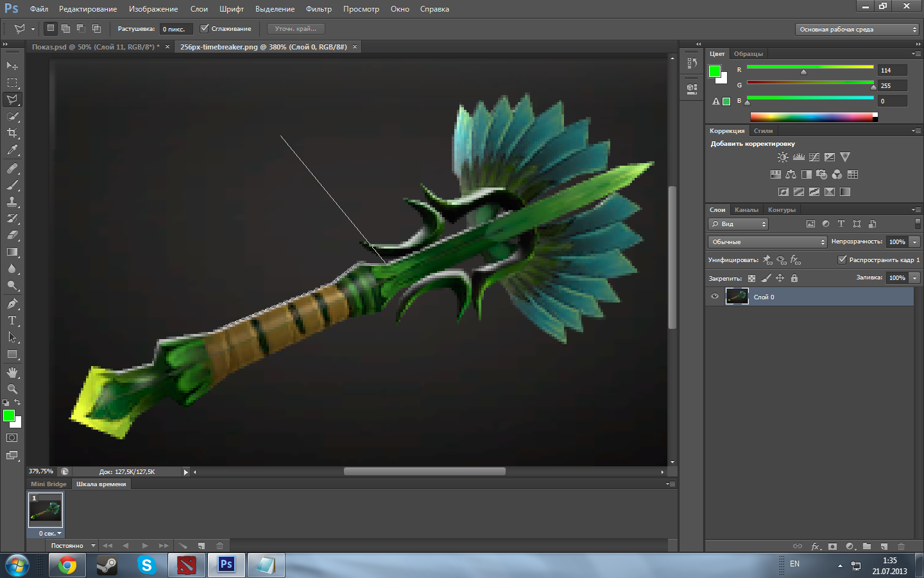The image size is (924, 578).
Task: Toggle Quick Mask mode button
Action: [12, 438]
